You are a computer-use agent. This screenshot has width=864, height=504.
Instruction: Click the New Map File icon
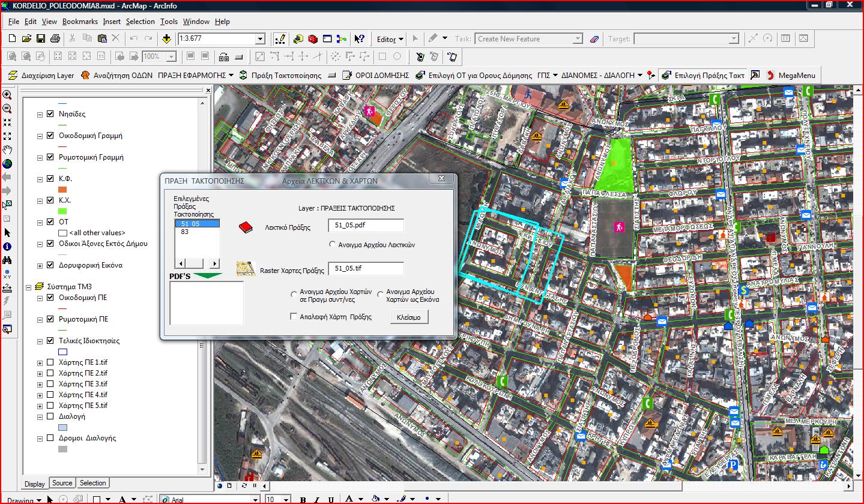coord(12,38)
